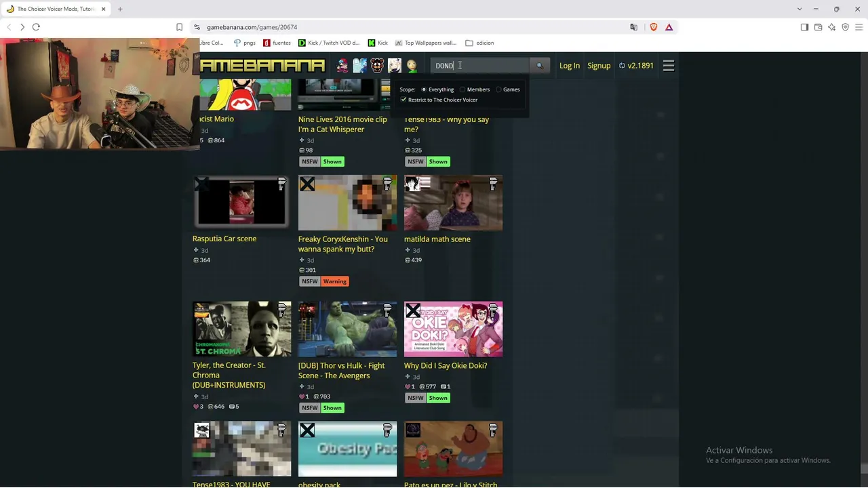Open the St. Chroma thumbnail

coord(241,329)
